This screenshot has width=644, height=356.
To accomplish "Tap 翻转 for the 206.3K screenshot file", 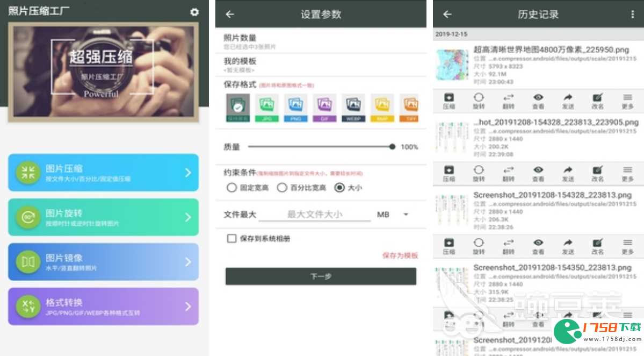I will 509,247.
